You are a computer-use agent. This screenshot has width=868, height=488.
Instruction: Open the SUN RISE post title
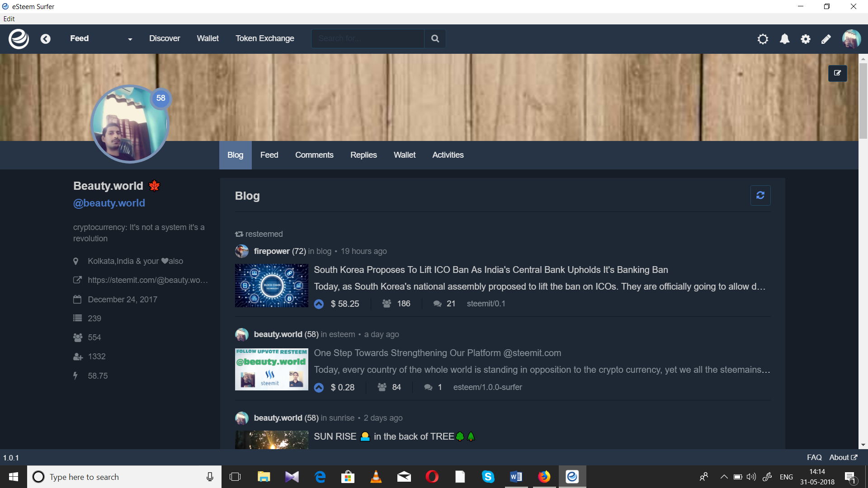[394, 437]
